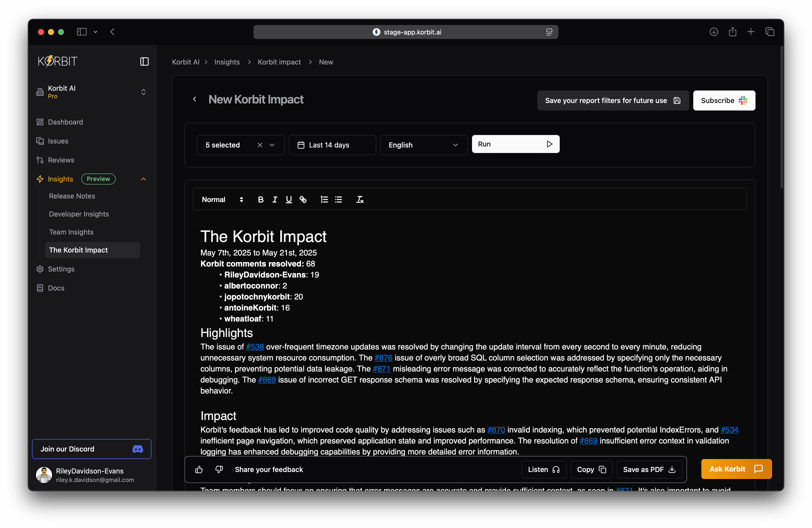The width and height of the screenshot is (812, 528).
Task: Click Save your report filters button
Action: [x=613, y=100]
